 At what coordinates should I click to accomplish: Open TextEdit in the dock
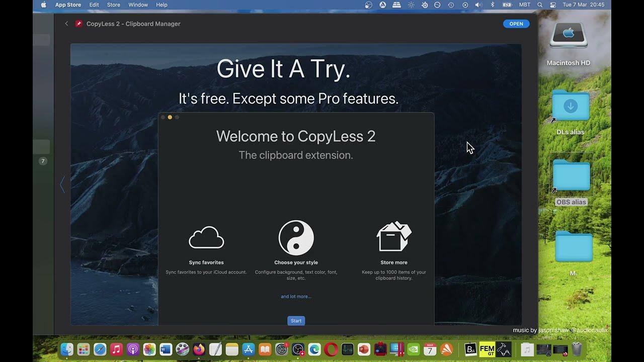tap(215, 349)
